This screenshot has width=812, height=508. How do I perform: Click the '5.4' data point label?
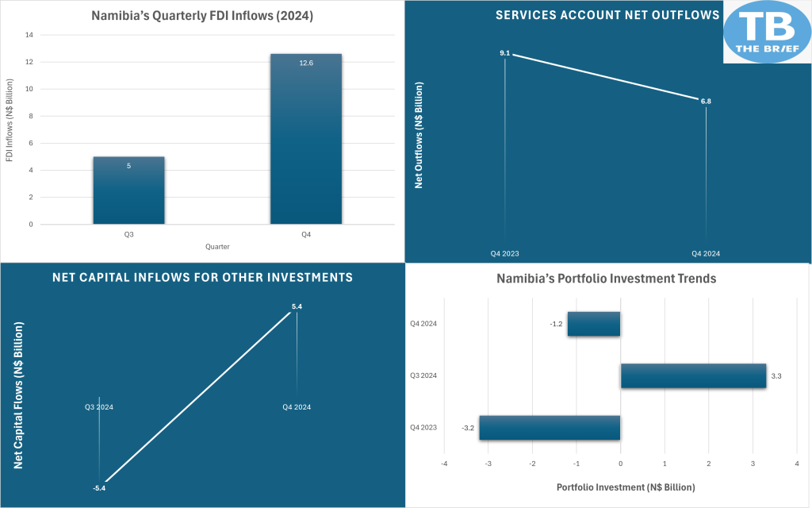297,306
